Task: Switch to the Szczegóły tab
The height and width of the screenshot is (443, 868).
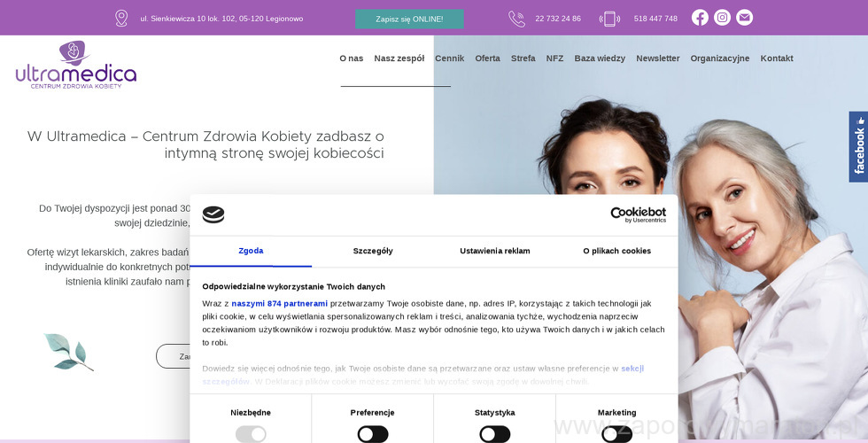Action: [373, 251]
